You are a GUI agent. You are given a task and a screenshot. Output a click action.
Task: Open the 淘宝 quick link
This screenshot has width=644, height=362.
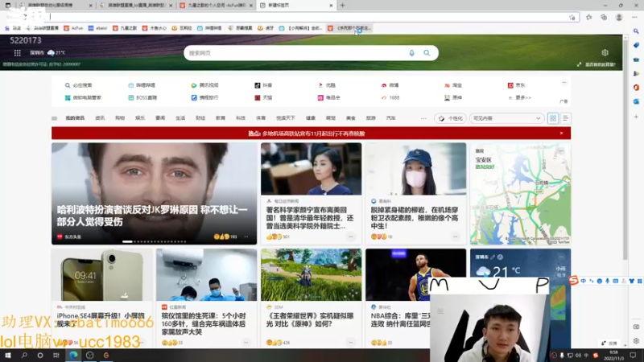pos(453,85)
